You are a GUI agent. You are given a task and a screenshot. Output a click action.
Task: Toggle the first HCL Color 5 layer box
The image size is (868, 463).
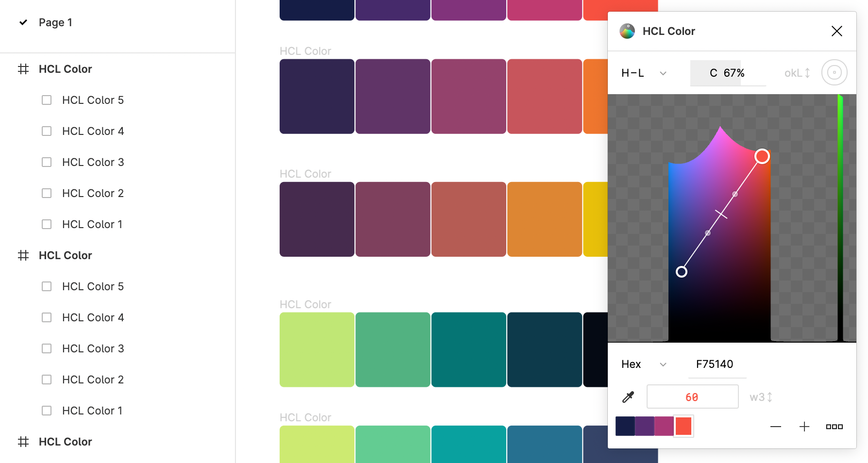pos(47,100)
